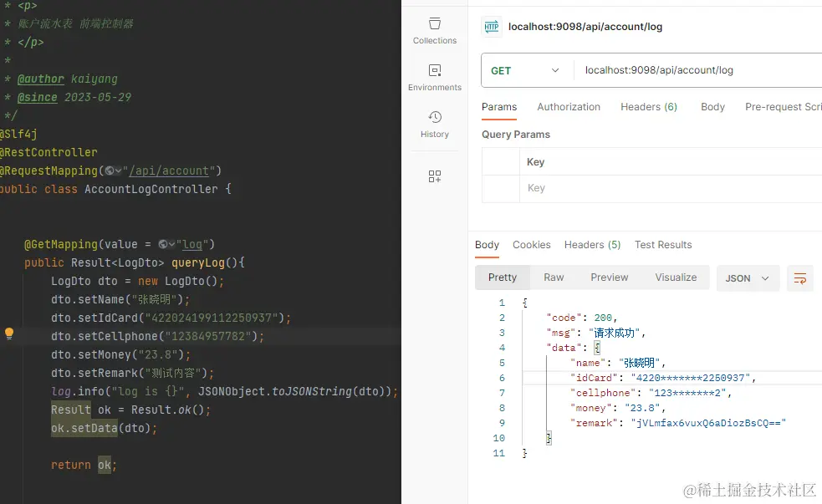Click the AccountLogController class name
Viewport: 822px width, 504px height.
(151, 189)
